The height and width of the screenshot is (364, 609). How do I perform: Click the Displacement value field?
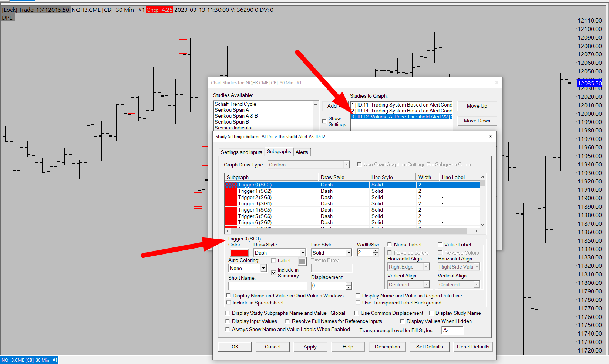(329, 286)
